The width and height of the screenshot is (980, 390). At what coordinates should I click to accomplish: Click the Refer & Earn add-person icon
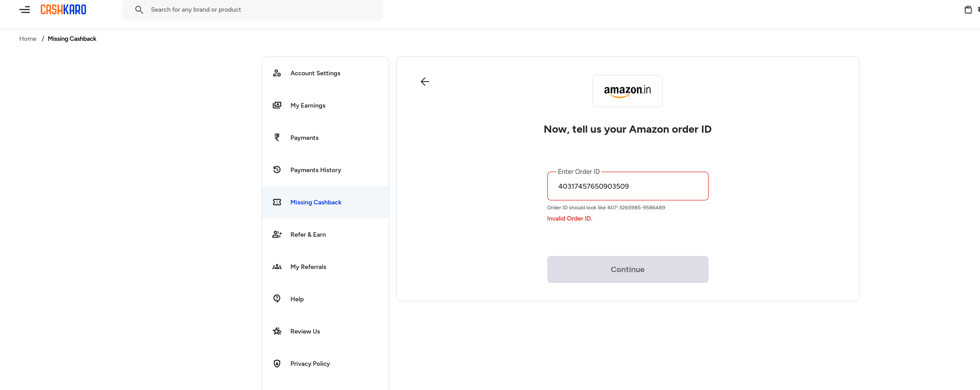point(277,234)
